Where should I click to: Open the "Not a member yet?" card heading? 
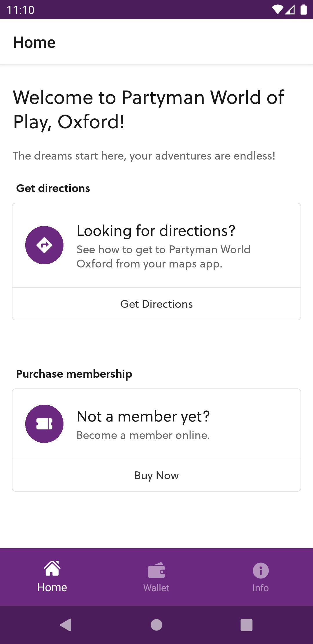click(143, 417)
